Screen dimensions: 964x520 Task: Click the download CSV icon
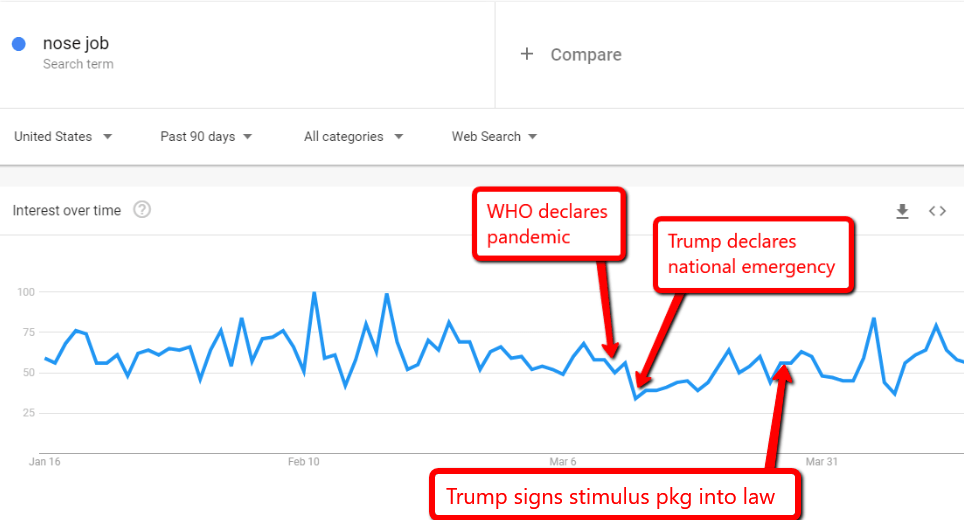click(902, 211)
